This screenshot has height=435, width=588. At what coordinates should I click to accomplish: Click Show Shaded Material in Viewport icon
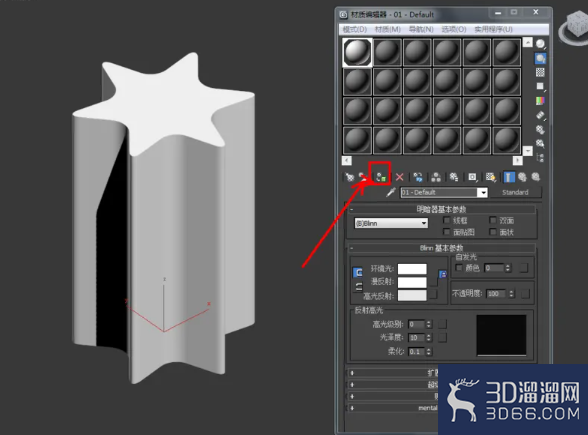point(490,177)
